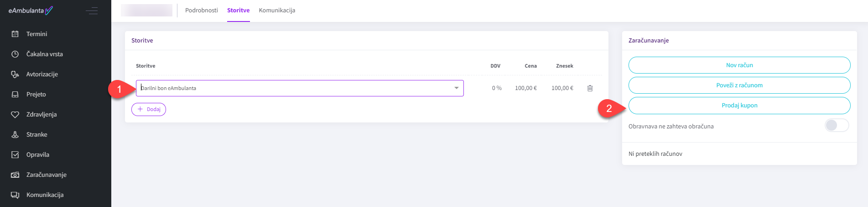Delete the Darilni bon service row
This screenshot has width=868, height=207.
point(590,88)
